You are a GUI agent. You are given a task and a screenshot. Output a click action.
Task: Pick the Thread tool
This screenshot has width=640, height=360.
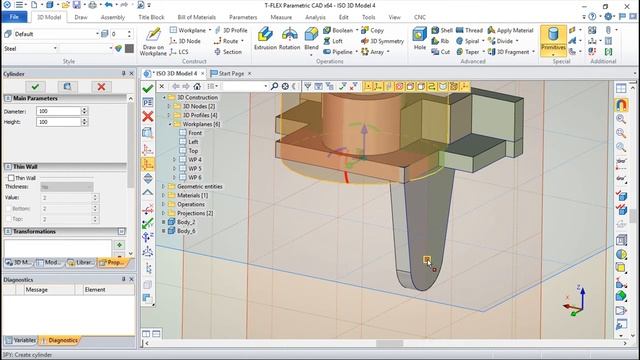click(x=469, y=30)
